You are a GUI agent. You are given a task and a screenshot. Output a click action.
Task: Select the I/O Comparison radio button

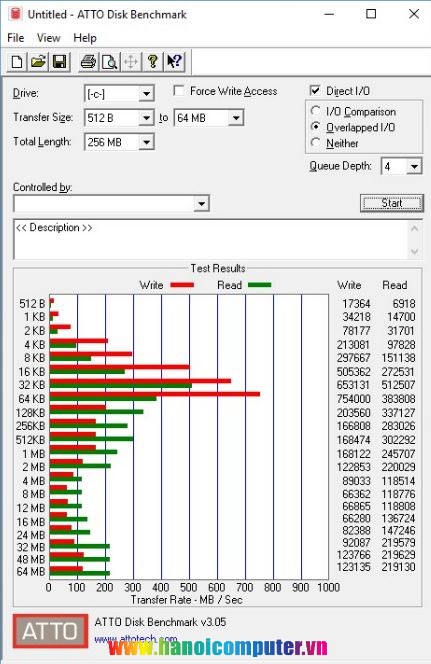coord(315,111)
